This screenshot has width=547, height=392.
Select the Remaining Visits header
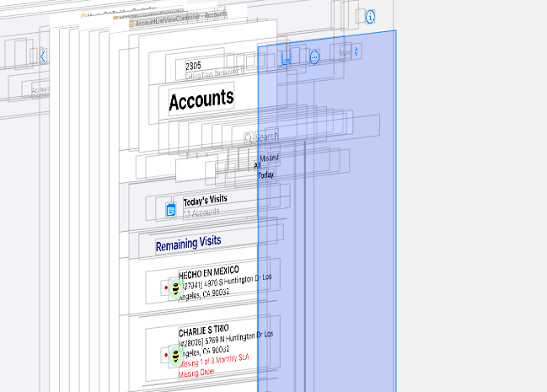189,244
